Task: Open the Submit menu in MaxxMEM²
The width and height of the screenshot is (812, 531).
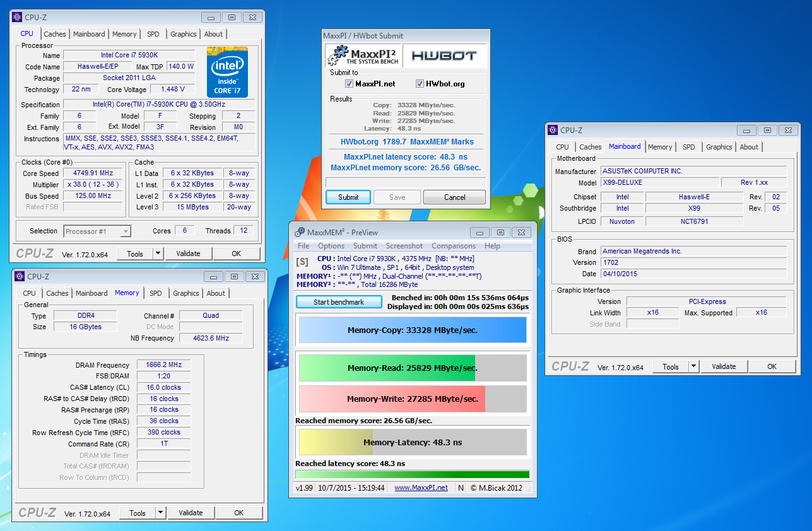Action: pos(365,246)
